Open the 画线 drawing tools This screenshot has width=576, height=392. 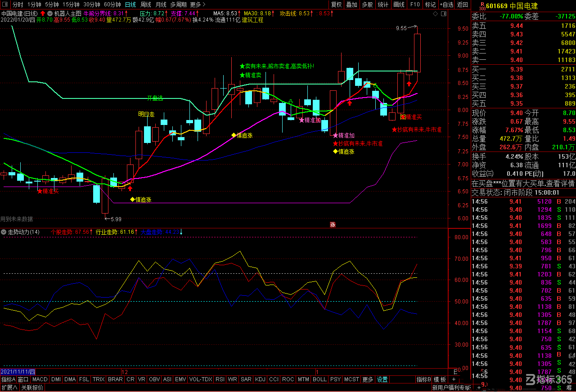(x=399, y=4)
